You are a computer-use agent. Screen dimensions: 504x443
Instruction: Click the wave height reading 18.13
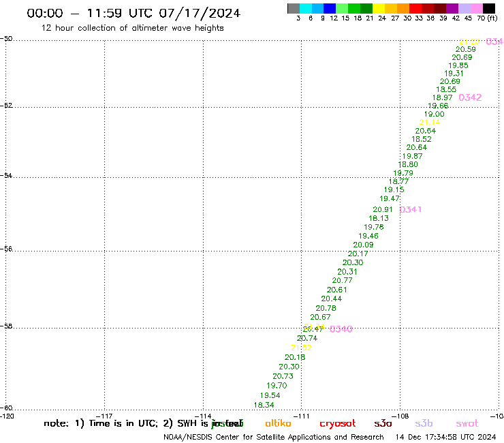pyautogui.click(x=379, y=219)
